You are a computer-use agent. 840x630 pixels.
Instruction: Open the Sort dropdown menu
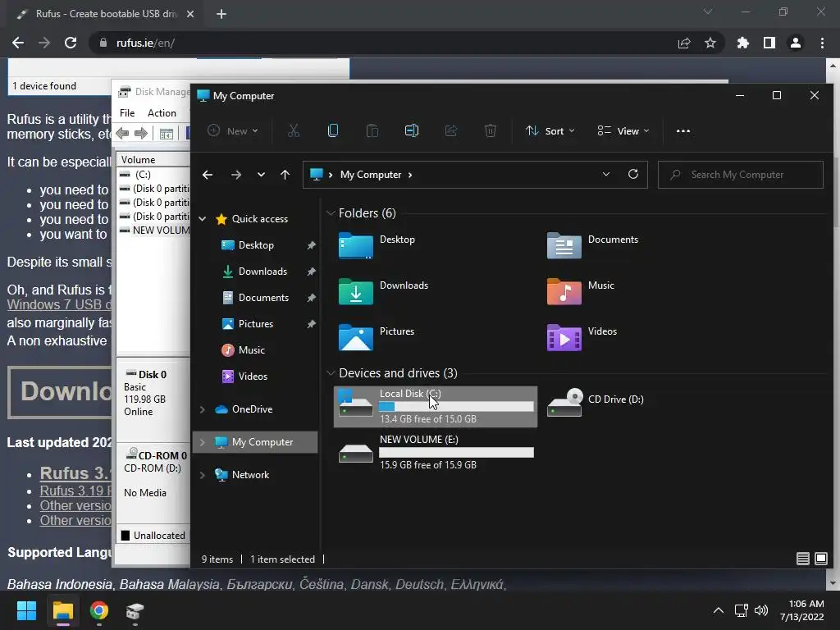pyautogui.click(x=550, y=130)
